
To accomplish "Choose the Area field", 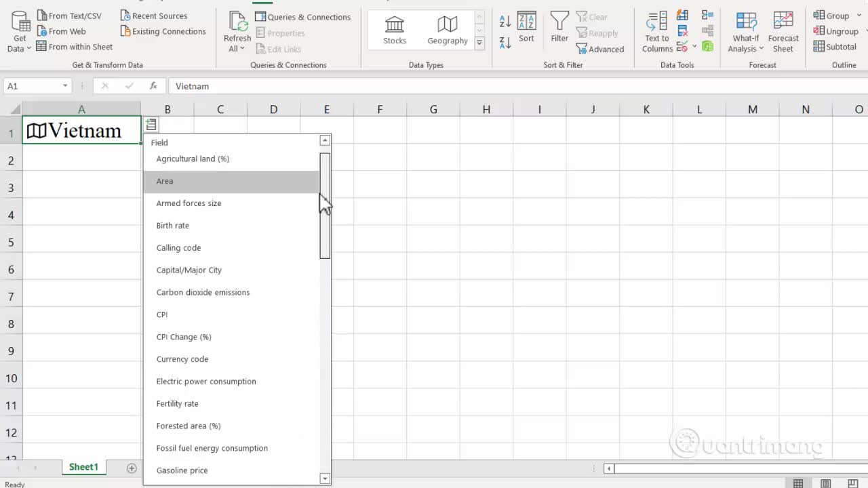I will coord(231,181).
